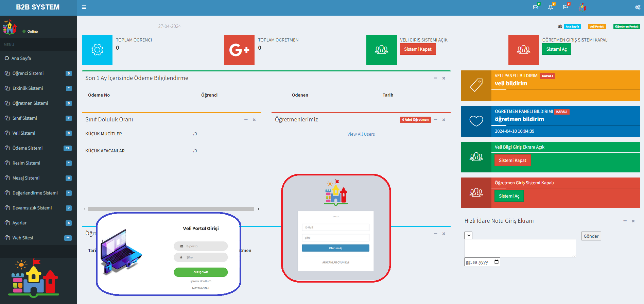Open Ödeme Sistemi in sidebar menu
Image resolution: width=644 pixels, height=304 pixels.
coord(28,148)
